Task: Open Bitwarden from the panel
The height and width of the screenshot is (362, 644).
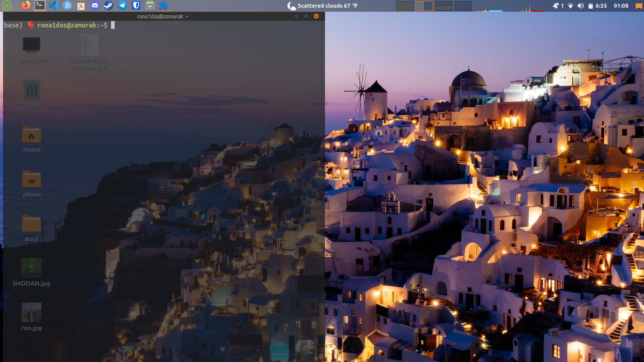Action: coord(136,6)
